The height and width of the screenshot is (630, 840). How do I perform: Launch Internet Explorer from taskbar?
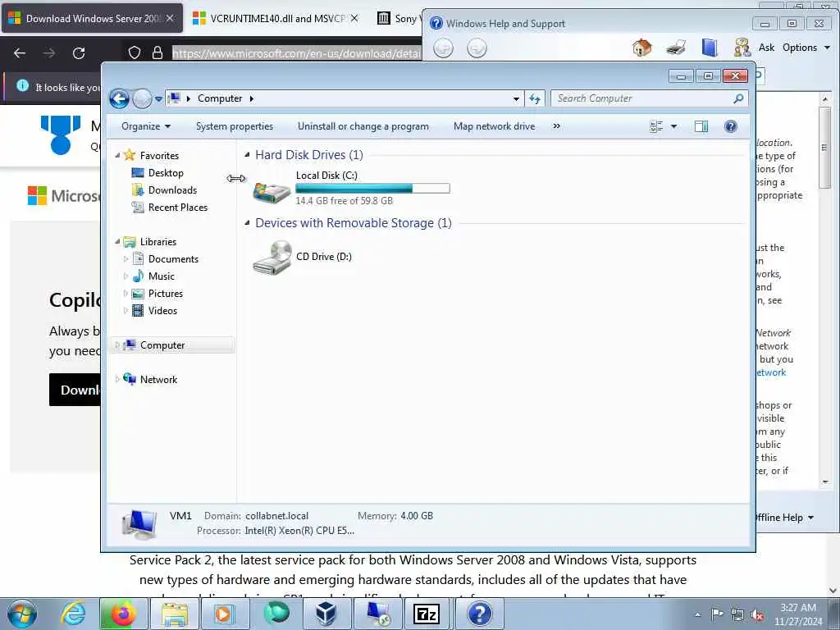[x=73, y=614]
